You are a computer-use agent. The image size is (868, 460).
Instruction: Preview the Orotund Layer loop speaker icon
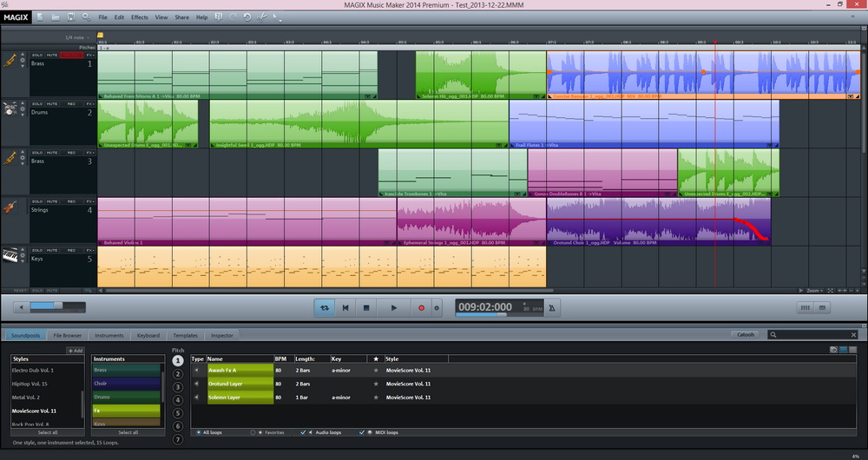[x=196, y=384]
